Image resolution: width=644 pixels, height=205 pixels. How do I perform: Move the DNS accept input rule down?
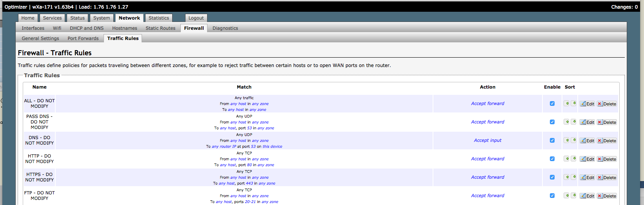pos(574,140)
